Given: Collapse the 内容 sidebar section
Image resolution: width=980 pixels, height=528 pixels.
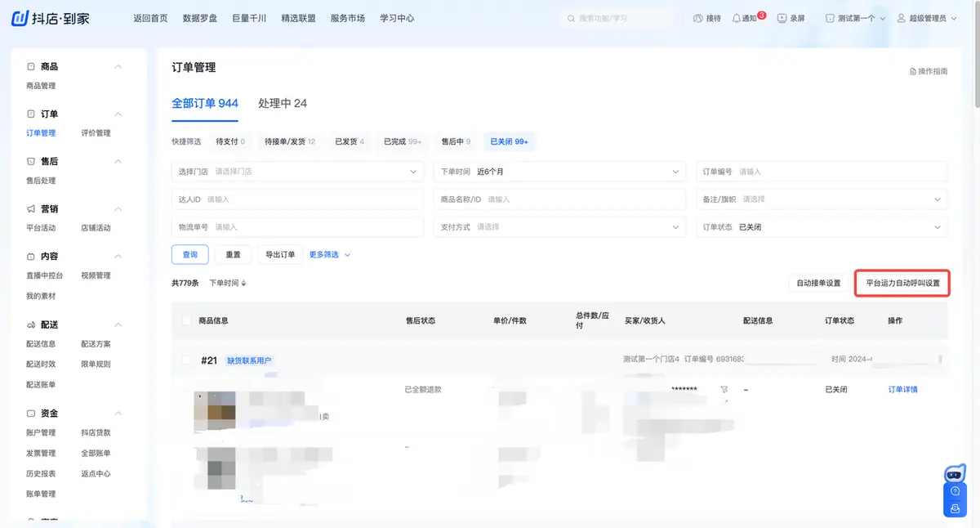Looking at the screenshot, I should [118, 256].
